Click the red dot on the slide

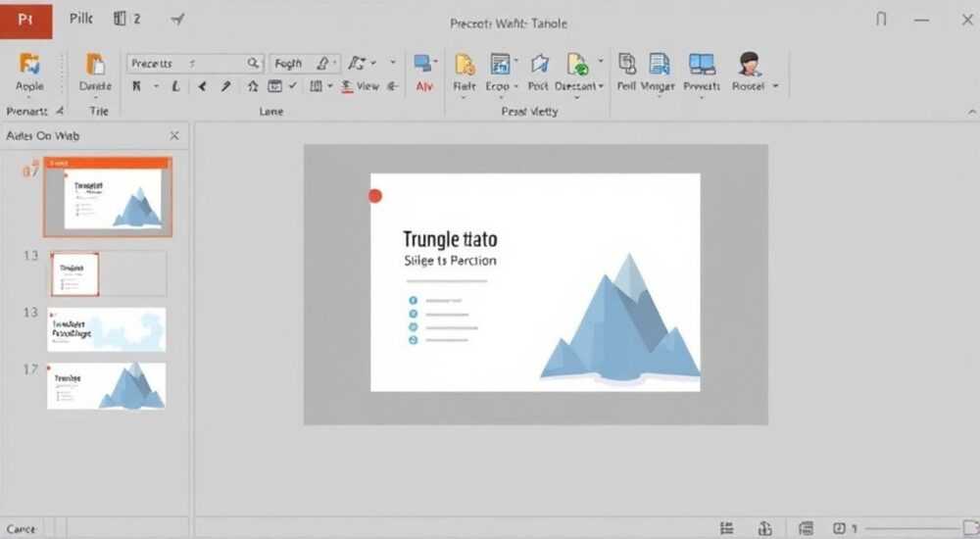coord(375,196)
